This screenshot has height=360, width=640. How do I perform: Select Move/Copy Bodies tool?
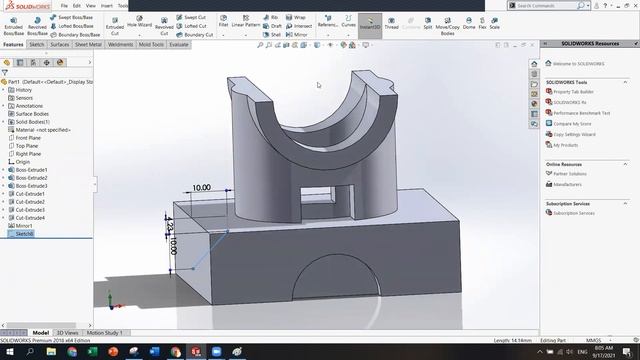(447, 26)
